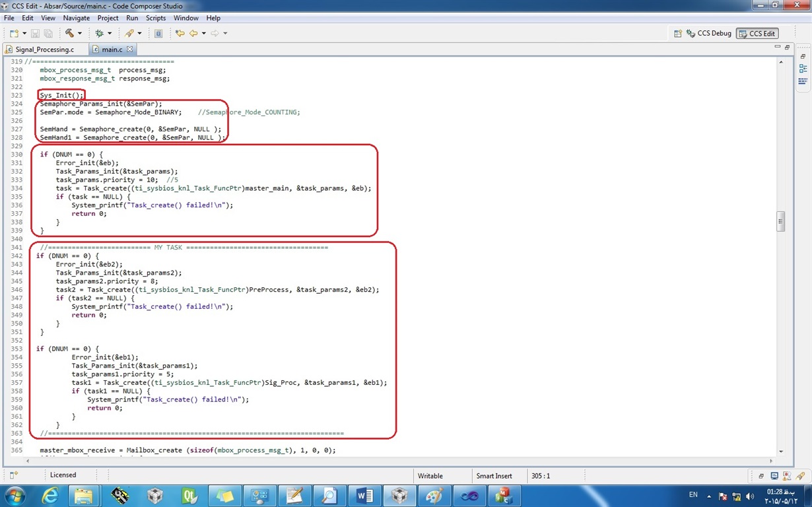Open the forward navigation history dropdown
Screen dimensions: 812x507
tap(225, 33)
